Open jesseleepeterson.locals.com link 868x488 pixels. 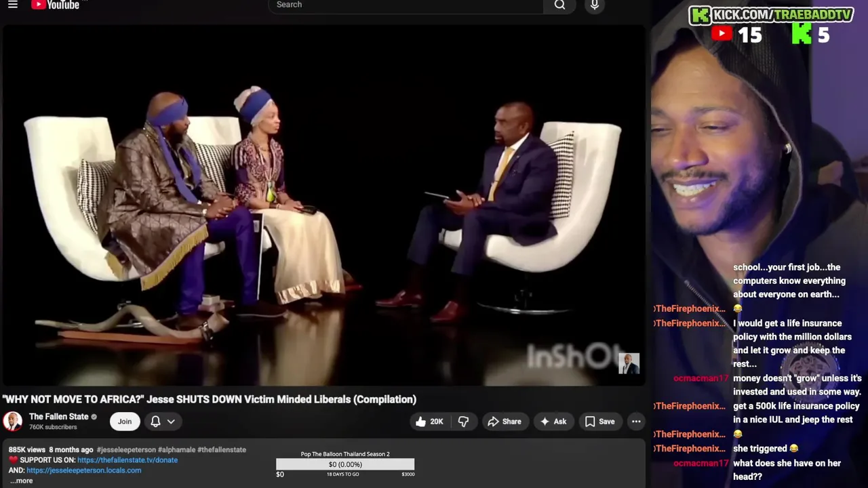[84, 470]
